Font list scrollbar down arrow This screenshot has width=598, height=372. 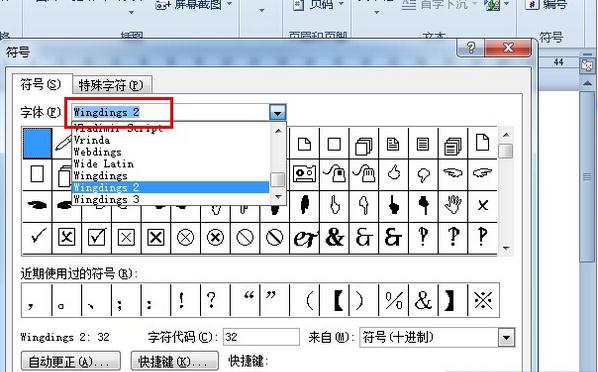[x=278, y=197]
